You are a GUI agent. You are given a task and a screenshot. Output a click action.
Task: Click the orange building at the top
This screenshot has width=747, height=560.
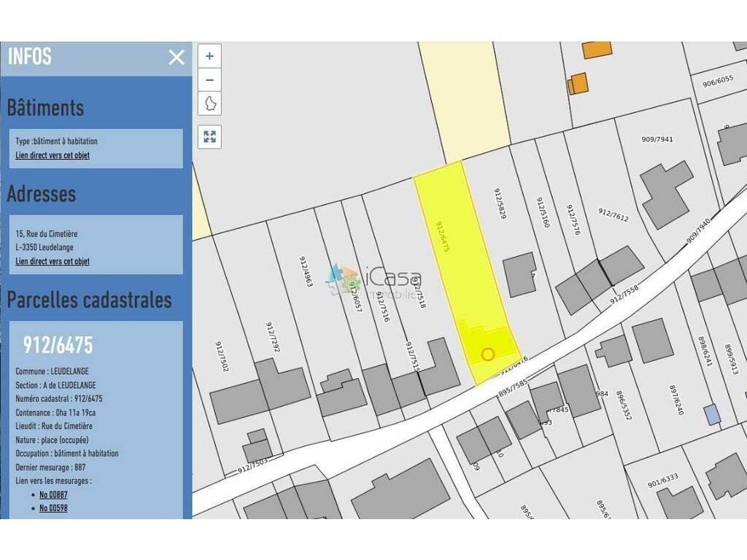click(597, 50)
